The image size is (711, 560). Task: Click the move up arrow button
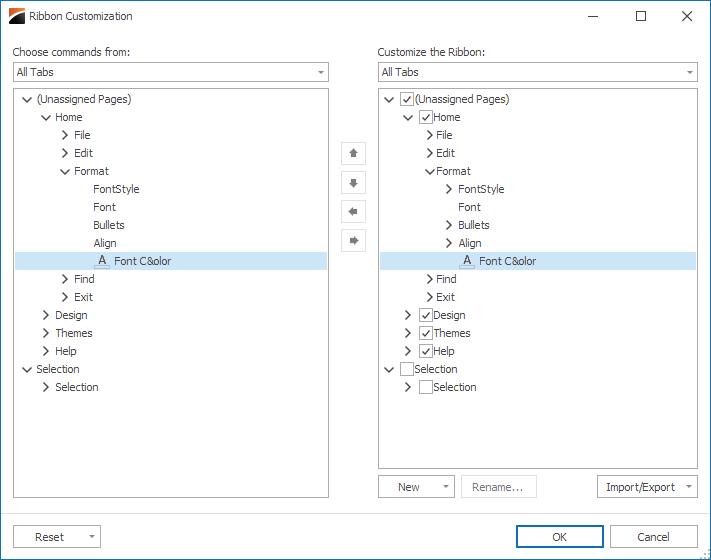click(x=353, y=153)
